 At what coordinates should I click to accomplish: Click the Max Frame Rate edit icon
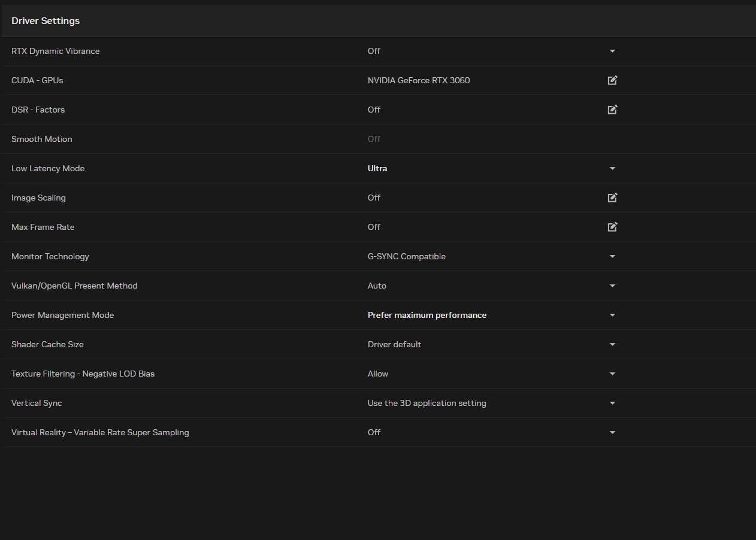point(612,227)
